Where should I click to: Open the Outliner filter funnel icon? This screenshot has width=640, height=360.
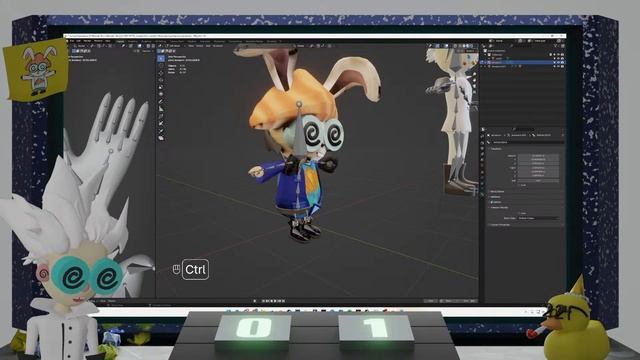coord(557,46)
